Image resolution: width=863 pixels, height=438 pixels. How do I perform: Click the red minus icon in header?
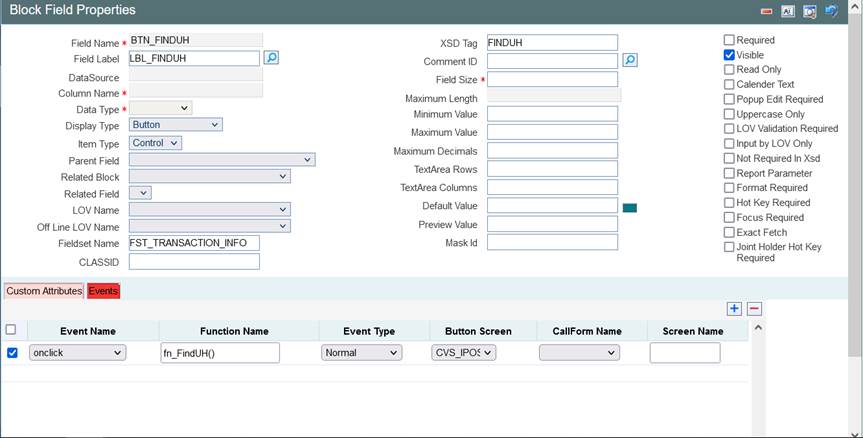(766, 12)
